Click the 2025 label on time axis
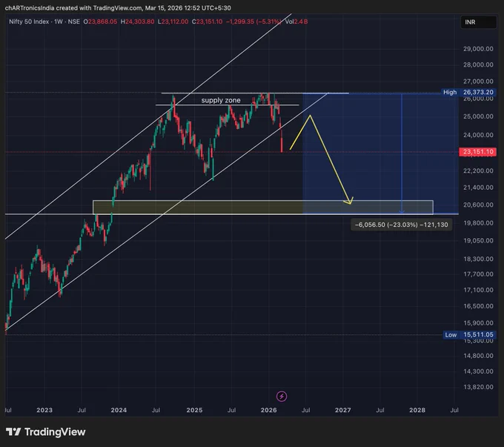The width and height of the screenshot is (504, 447). click(194, 410)
